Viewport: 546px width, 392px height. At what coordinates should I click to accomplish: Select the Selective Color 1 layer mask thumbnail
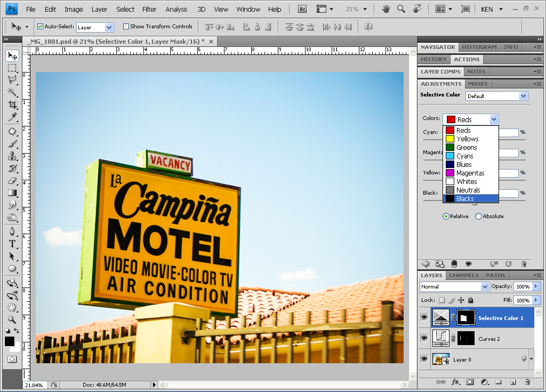(465, 317)
